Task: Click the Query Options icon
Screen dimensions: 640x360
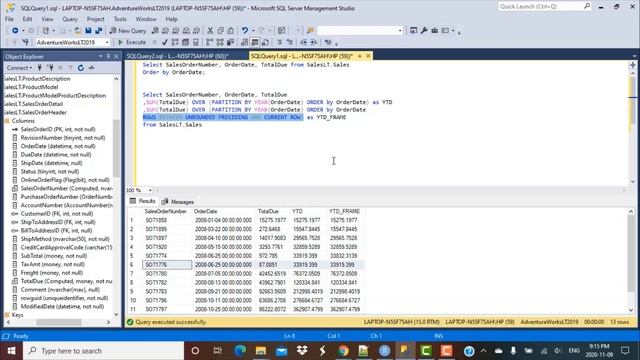Action: tap(185, 42)
